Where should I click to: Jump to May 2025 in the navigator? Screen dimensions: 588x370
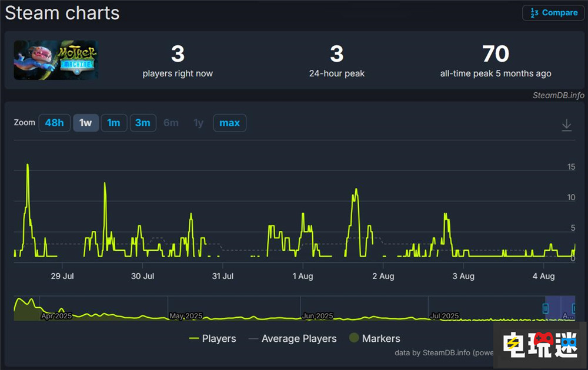point(186,315)
